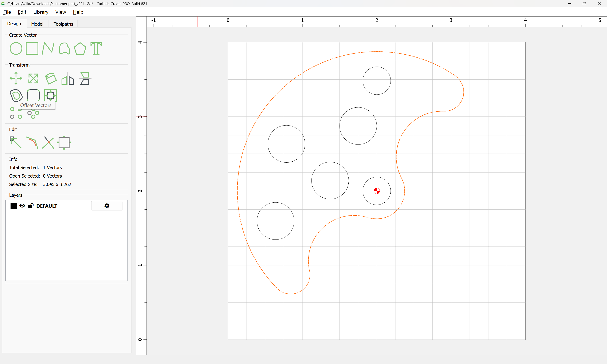Click the Mirror horizontally icon
Image resolution: width=607 pixels, height=364 pixels.
tap(68, 79)
